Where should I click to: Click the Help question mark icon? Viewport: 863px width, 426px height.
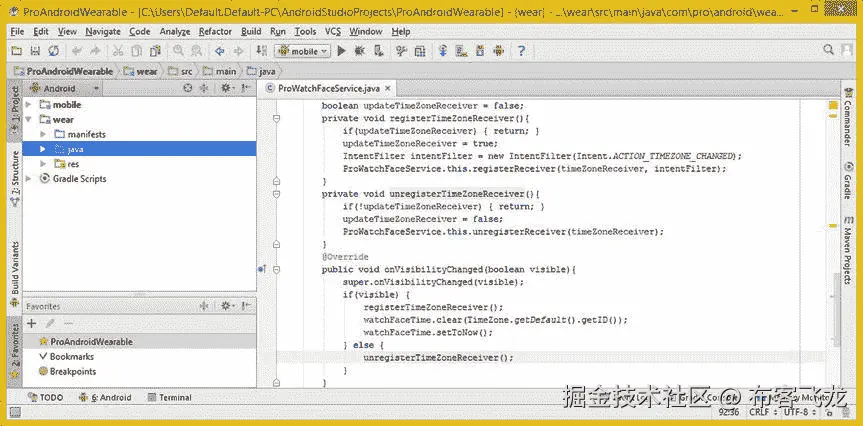[521, 51]
